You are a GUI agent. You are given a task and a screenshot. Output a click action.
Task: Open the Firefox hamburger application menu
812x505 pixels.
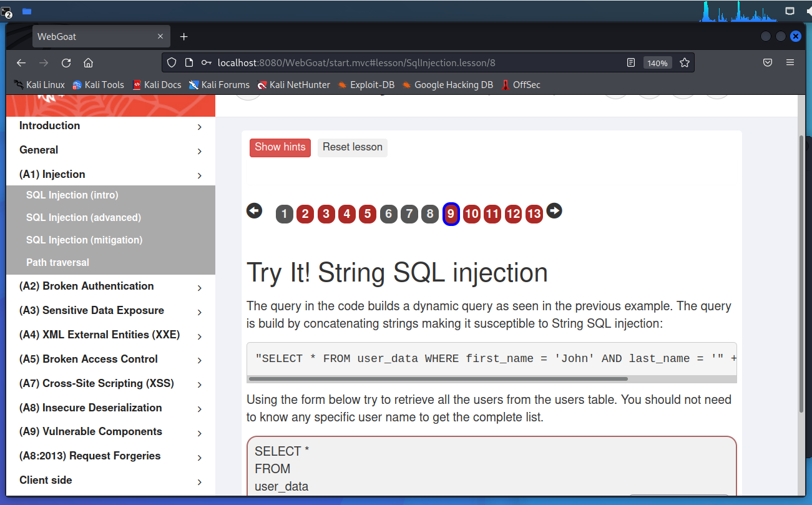pos(790,63)
